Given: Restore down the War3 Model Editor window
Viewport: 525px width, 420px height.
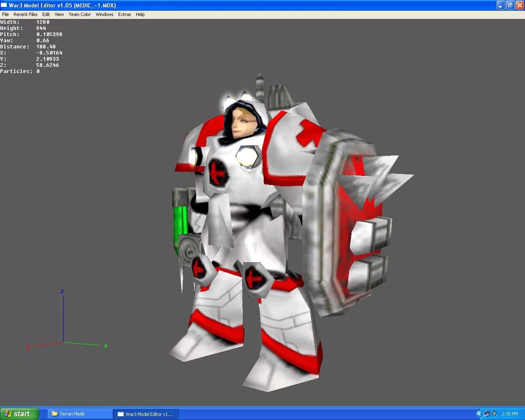Looking at the screenshot, I should point(510,5).
